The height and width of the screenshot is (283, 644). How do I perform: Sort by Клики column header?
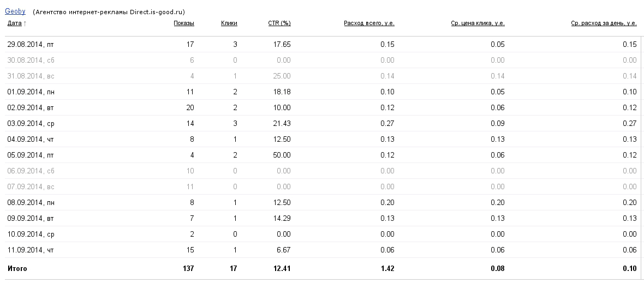pyautogui.click(x=229, y=23)
